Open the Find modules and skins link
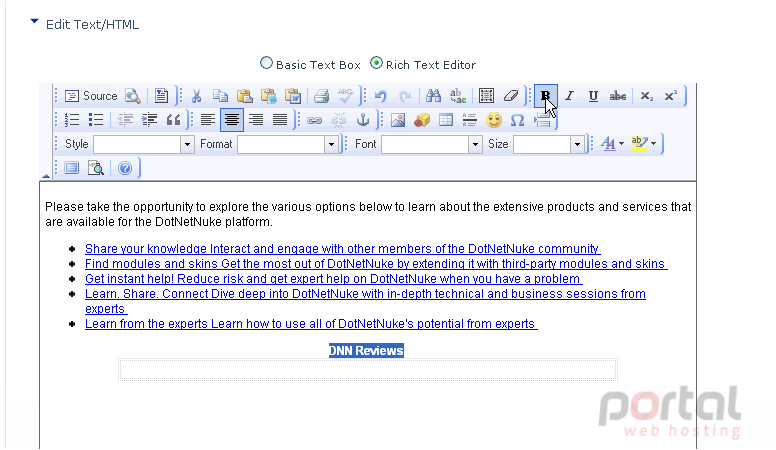This screenshot has width=776, height=450. [376, 263]
